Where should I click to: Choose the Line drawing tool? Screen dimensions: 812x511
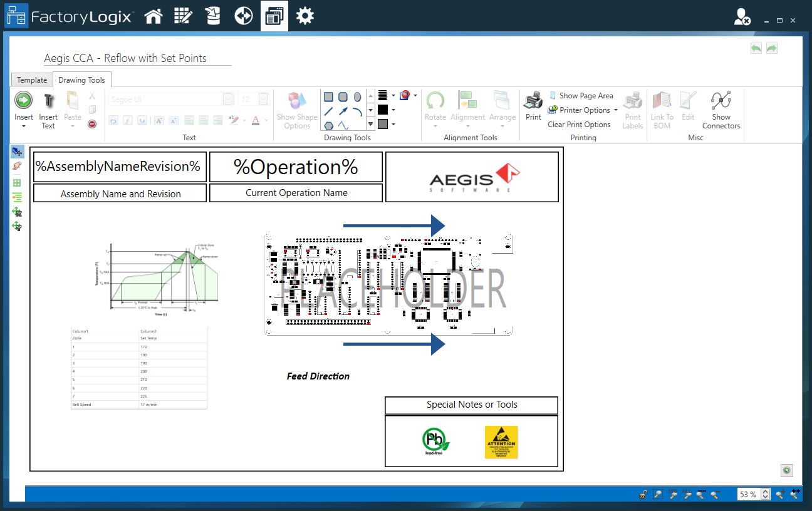[328, 113]
